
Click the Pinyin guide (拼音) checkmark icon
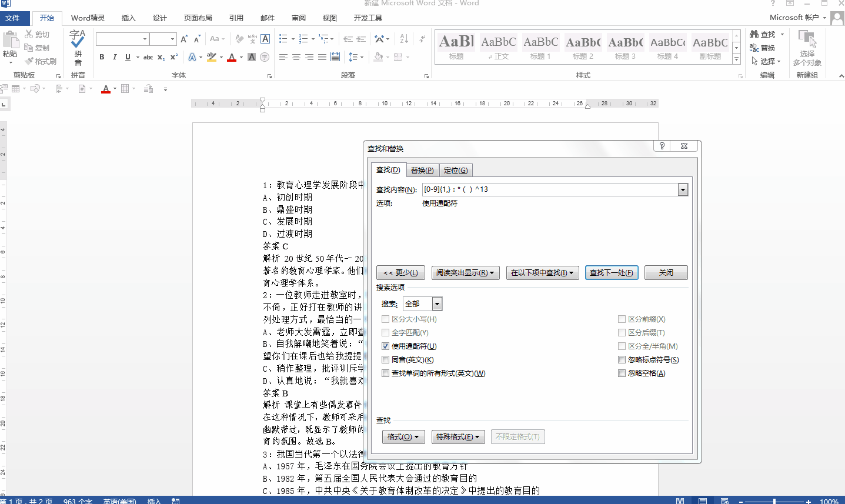[x=78, y=39]
